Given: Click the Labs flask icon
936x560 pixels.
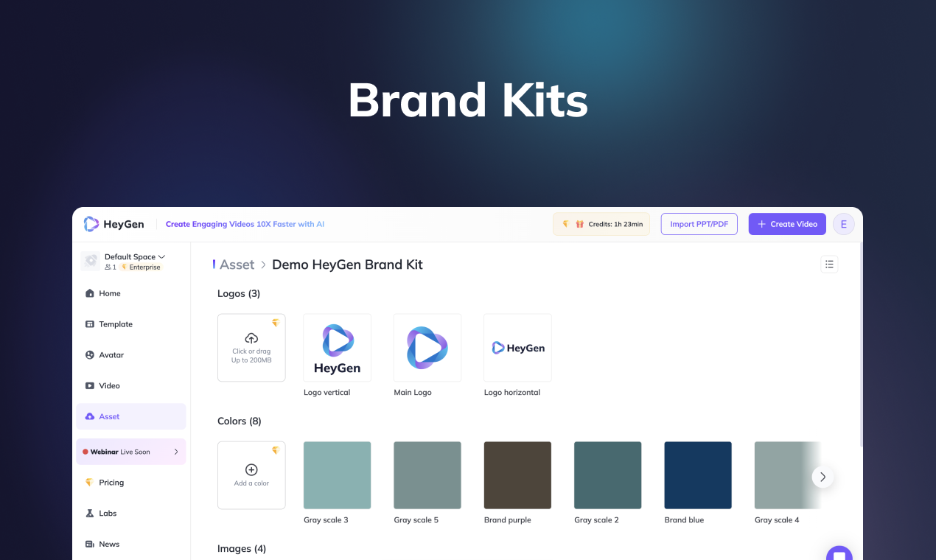Looking at the screenshot, I should pyautogui.click(x=90, y=514).
